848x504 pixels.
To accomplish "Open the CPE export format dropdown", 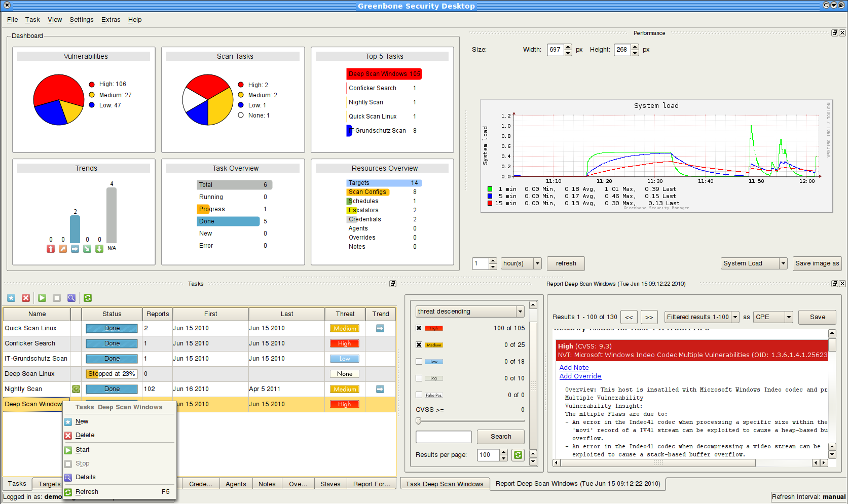I will (x=773, y=317).
